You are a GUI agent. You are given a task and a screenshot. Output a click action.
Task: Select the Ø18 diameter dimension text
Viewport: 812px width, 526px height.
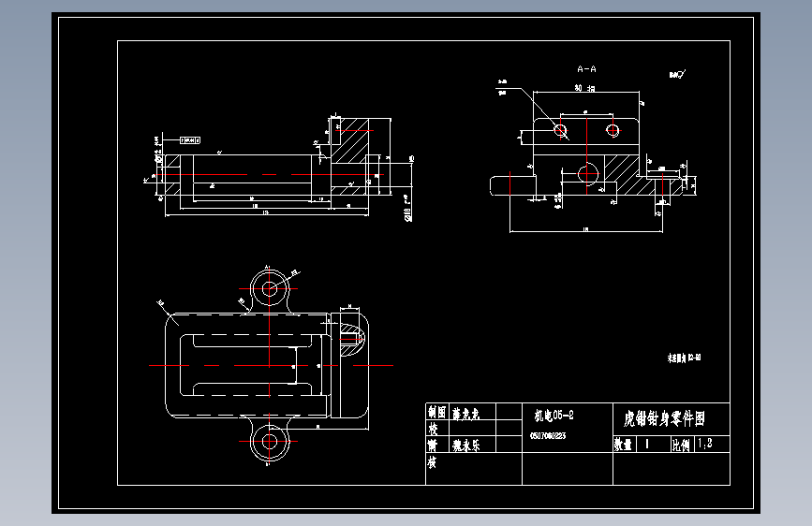(x=408, y=208)
